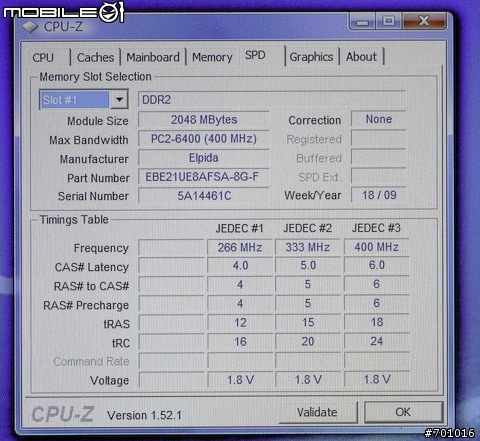Click the serial number 5A14461C
480x441 pixels.
(204, 195)
